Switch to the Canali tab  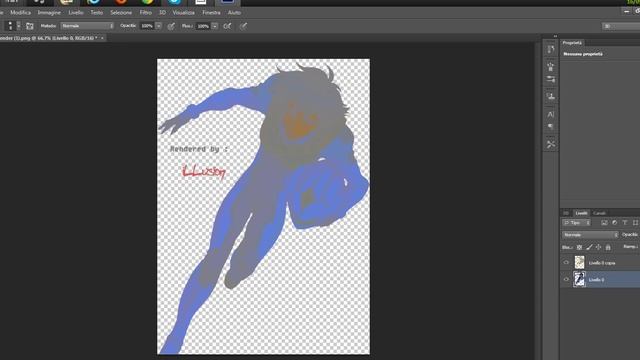click(x=599, y=213)
